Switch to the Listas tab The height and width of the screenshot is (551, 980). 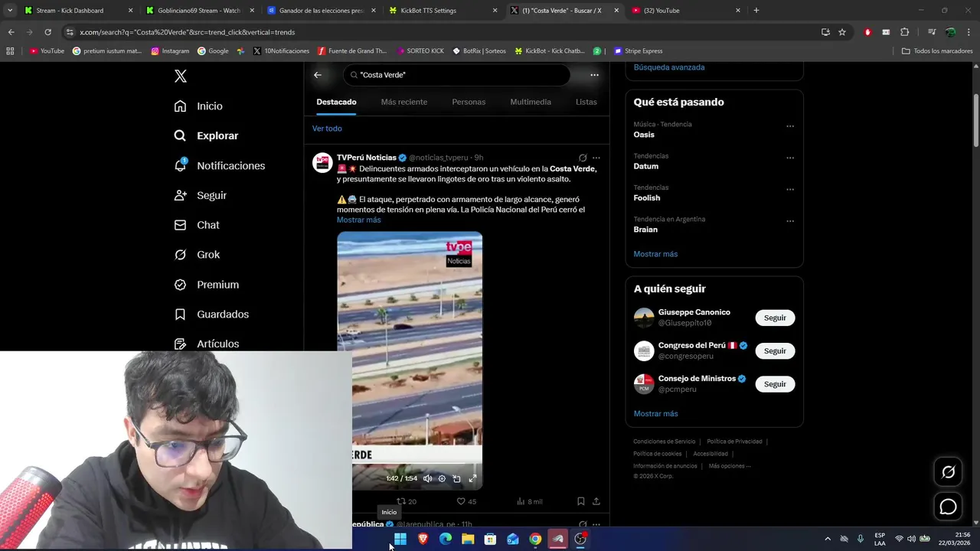point(586,102)
